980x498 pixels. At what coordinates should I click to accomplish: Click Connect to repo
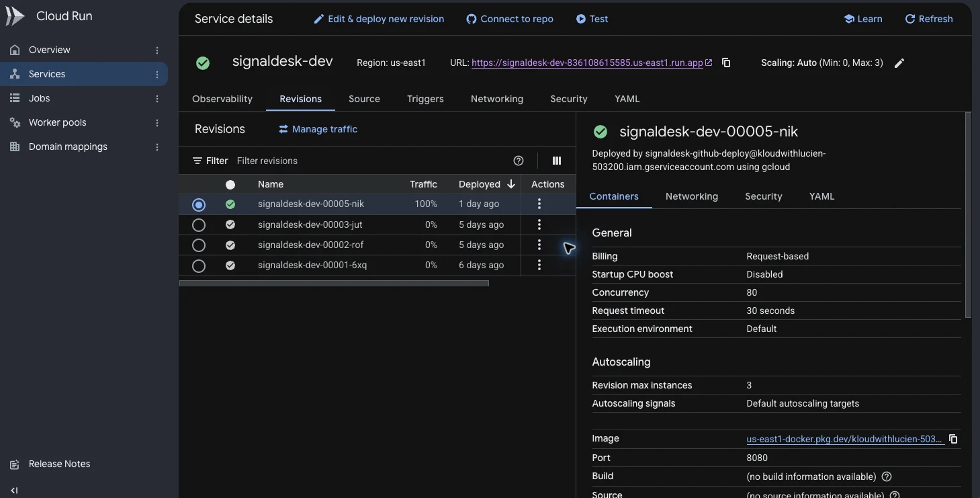[510, 19]
